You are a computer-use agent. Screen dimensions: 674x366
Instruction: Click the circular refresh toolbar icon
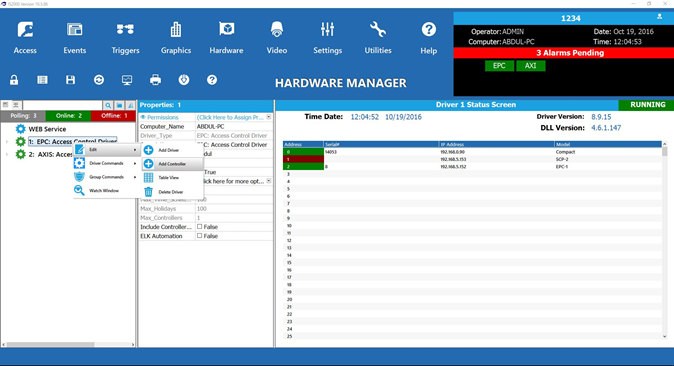(x=99, y=80)
